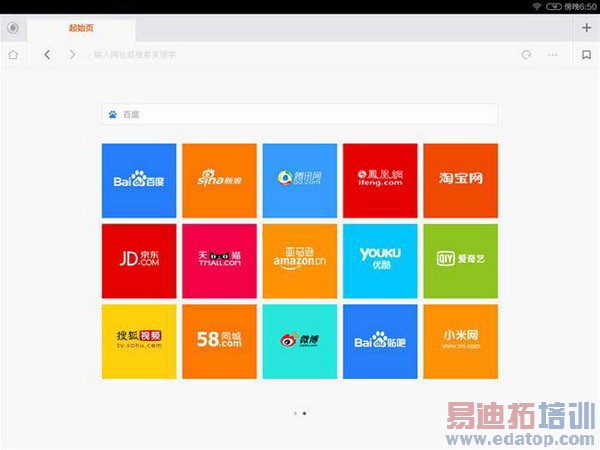The height and width of the screenshot is (450, 600).
Task: Focus the address bar URL field
Action: click(298, 55)
